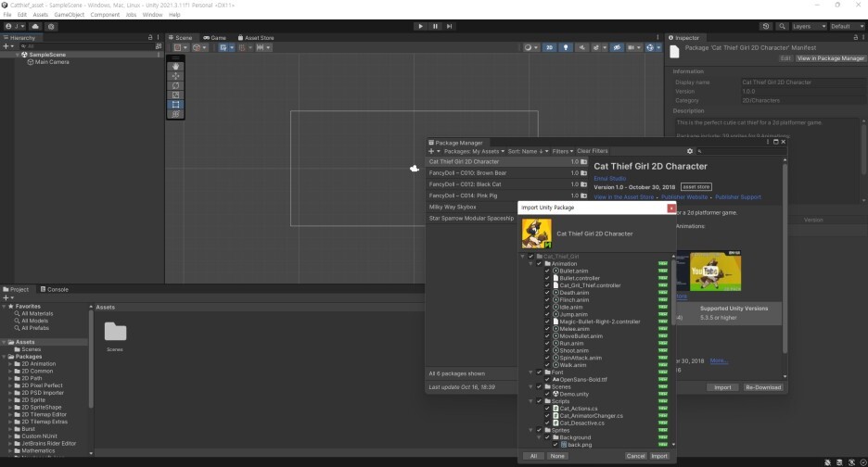Select the Rect tool in Scene toolbar

[175, 104]
